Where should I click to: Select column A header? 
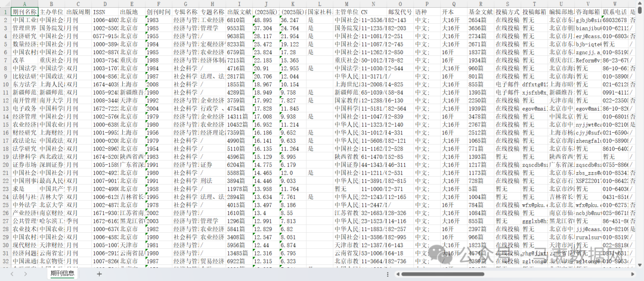coord(24,4)
